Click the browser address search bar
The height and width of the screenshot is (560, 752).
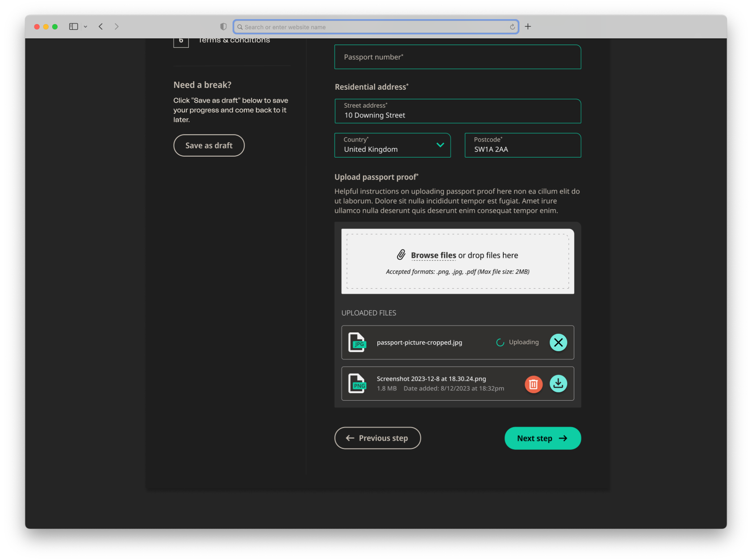[x=376, y=26]
